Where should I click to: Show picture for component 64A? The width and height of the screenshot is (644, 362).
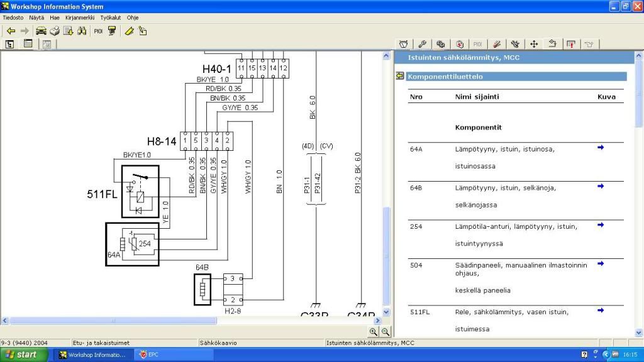point(601,147)
